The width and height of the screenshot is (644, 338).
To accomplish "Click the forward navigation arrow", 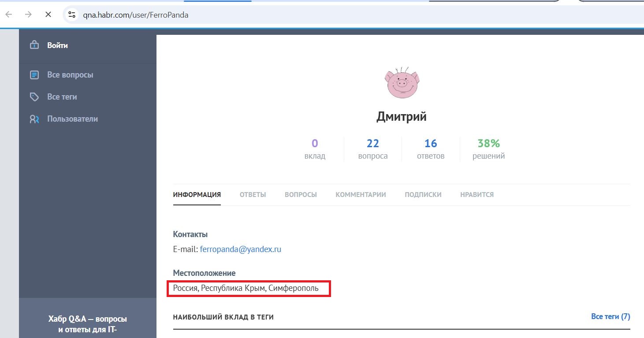I will [x=28, y=15].
